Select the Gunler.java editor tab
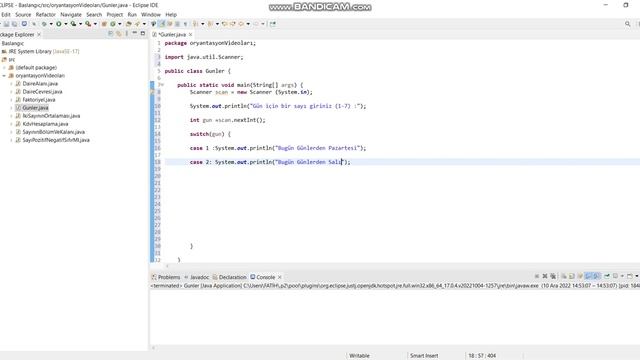This screenshot has width=640, height=360. coord(172,35)
